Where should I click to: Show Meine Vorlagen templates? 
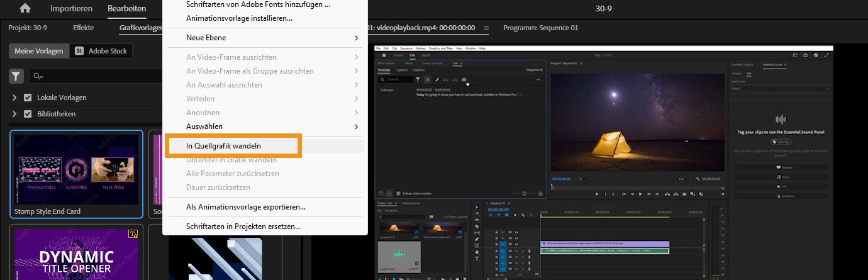39,51
